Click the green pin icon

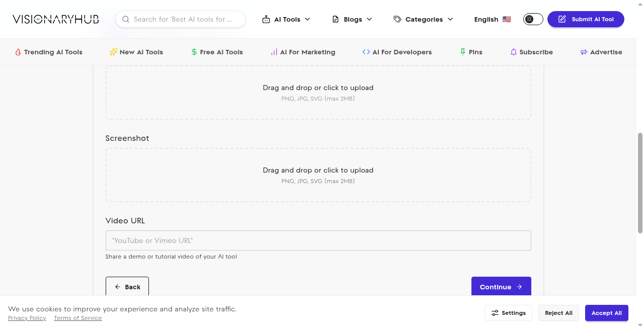tap(463, 52)
